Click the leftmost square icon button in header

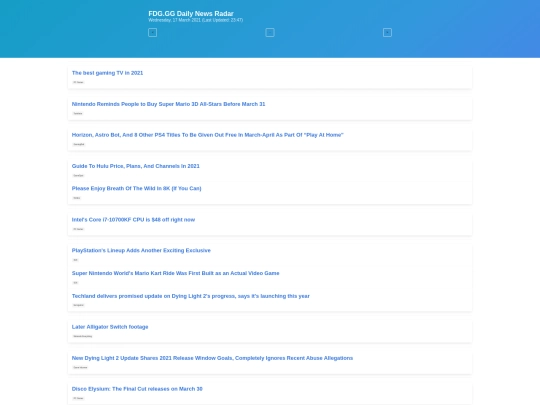tap(153, 32)
